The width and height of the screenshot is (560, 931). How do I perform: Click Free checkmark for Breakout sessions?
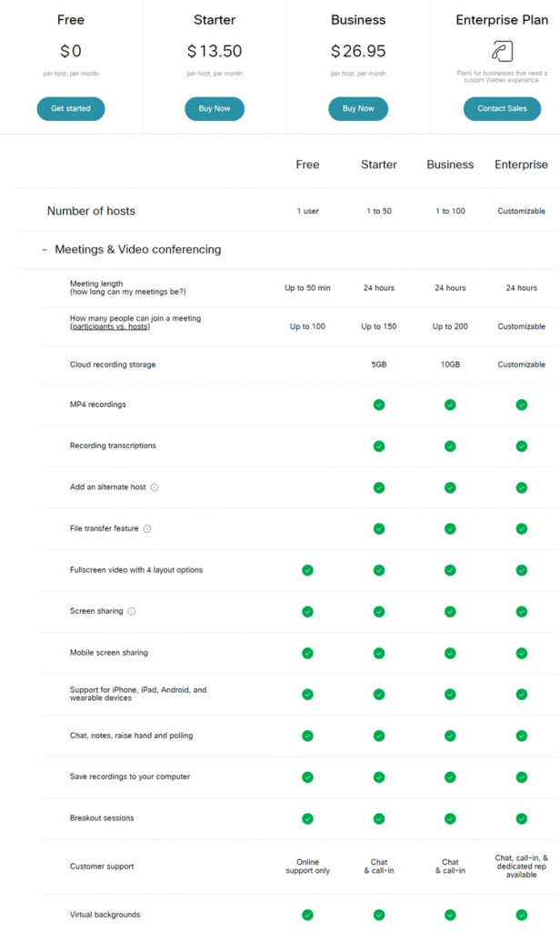307,819
